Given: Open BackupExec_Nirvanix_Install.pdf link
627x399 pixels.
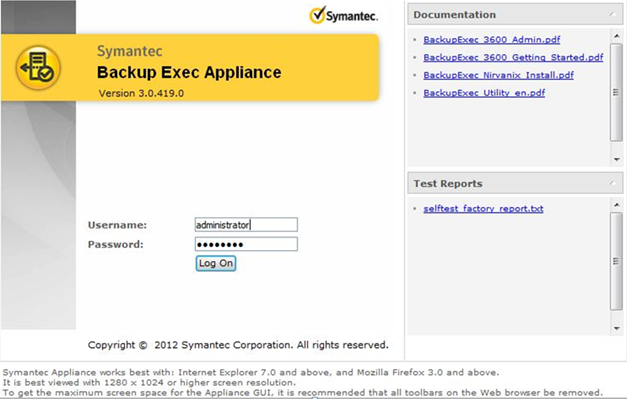Looking at the screenshot, I should 498,75.
